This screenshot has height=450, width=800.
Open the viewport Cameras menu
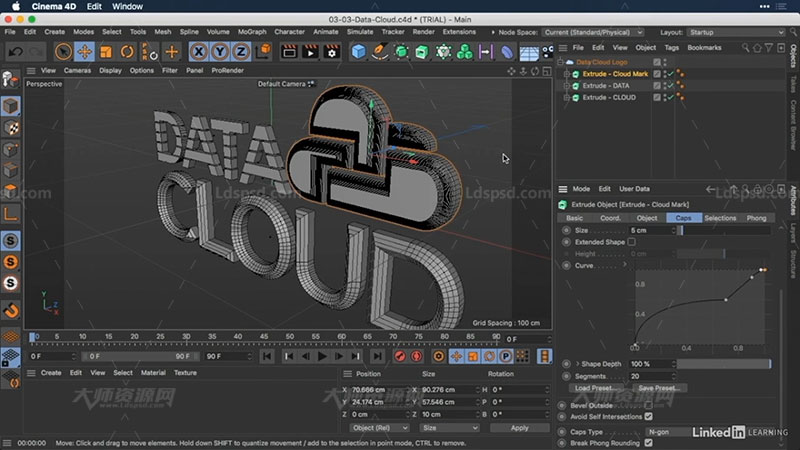78,70
